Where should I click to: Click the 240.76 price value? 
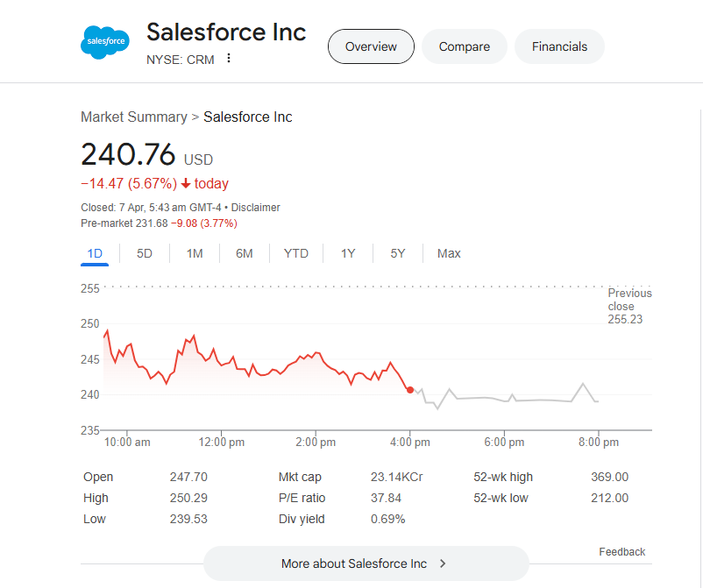[x=128, y=154]
